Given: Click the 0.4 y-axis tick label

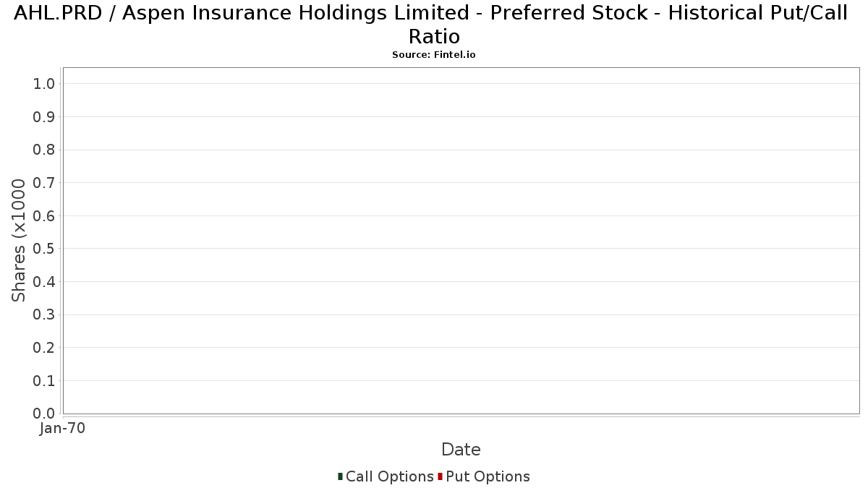Looking at the screenshot, I should [44, 282].
